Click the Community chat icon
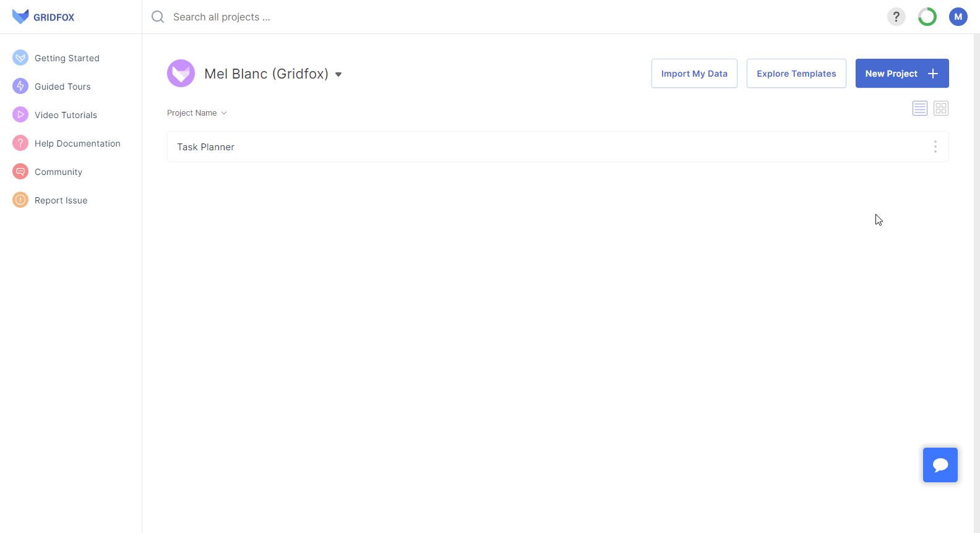 click(x=20, y=171)
